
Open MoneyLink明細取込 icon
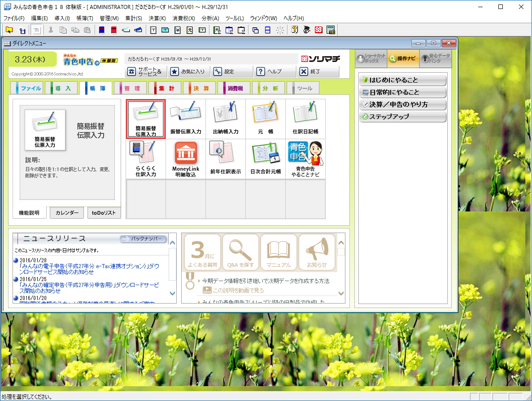tap(186, 159)
